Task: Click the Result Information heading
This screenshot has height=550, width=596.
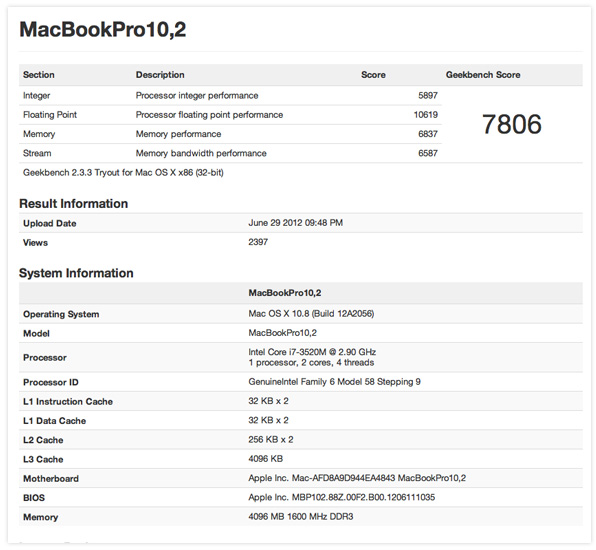Action: (73, 204)
